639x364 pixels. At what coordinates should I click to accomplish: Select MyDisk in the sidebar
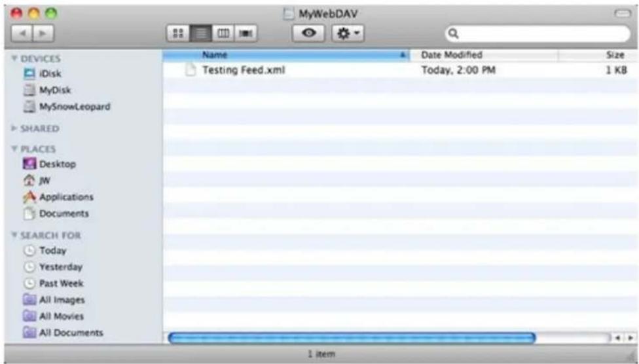(47, 90)
